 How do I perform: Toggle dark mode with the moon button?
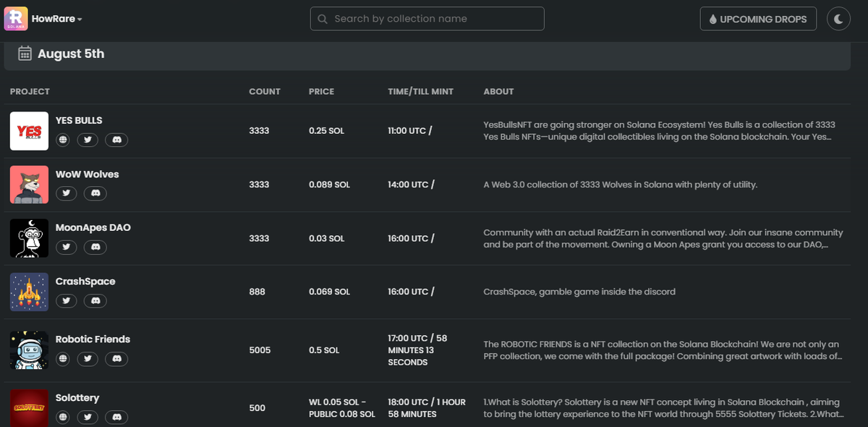[838, 19]
